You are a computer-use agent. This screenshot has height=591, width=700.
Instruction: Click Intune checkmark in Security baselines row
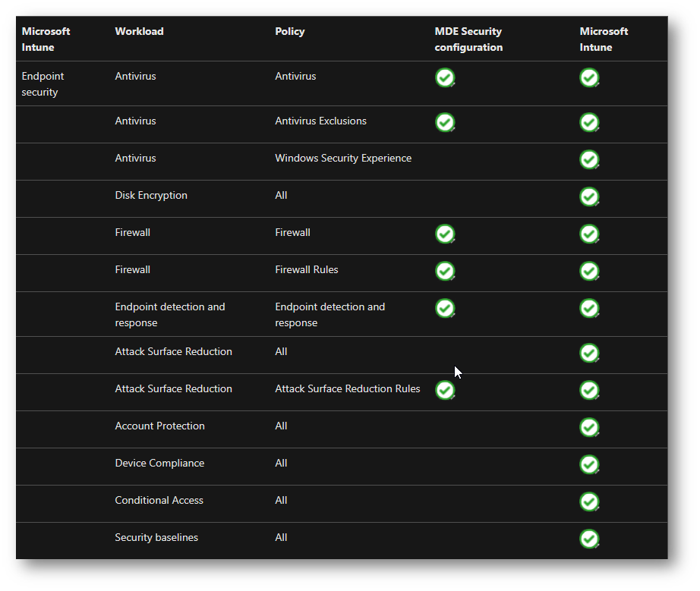[x=589, y=539]
